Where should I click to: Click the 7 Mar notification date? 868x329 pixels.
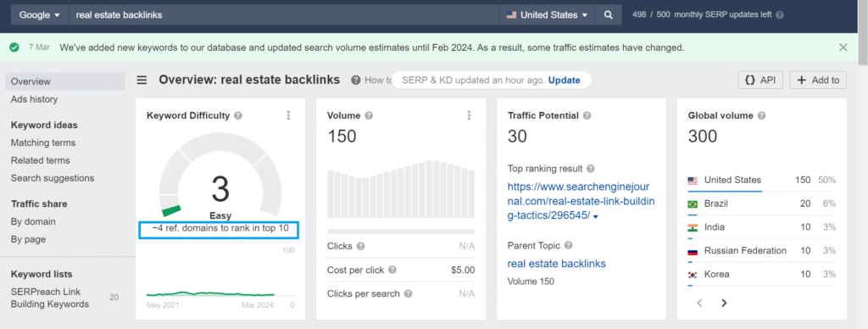(39, 47)
